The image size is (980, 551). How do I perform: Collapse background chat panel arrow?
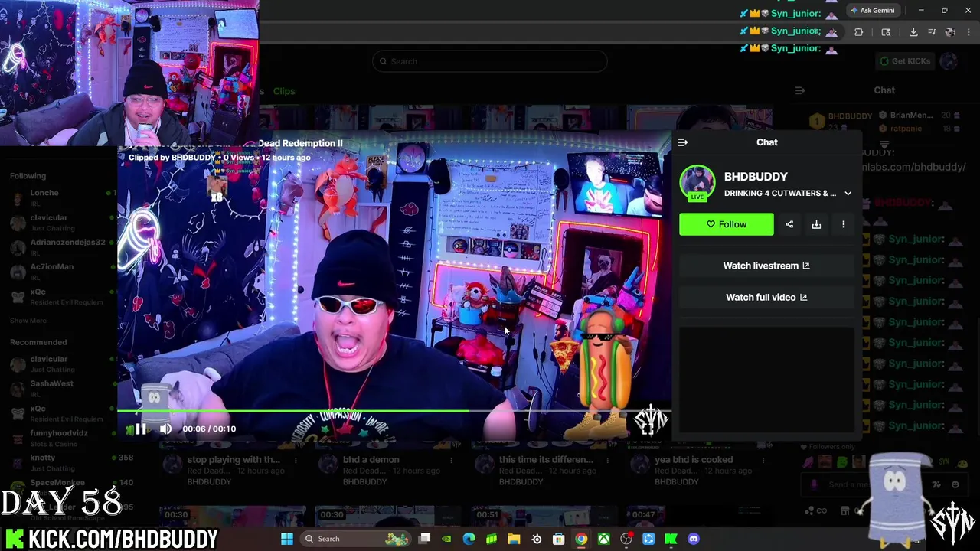[x=800, y=90]
